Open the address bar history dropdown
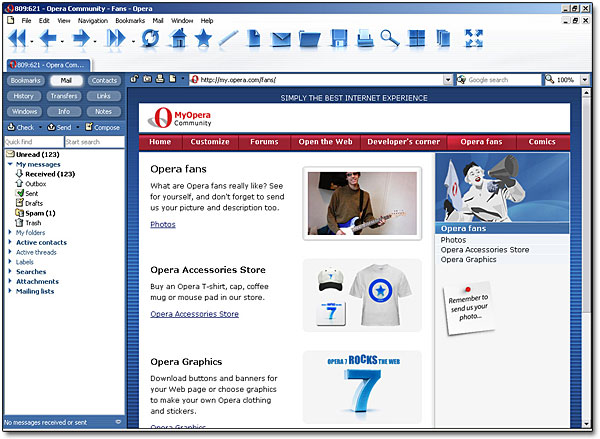The height and width of the screenshot is (439, 600). tap(448, 80)
